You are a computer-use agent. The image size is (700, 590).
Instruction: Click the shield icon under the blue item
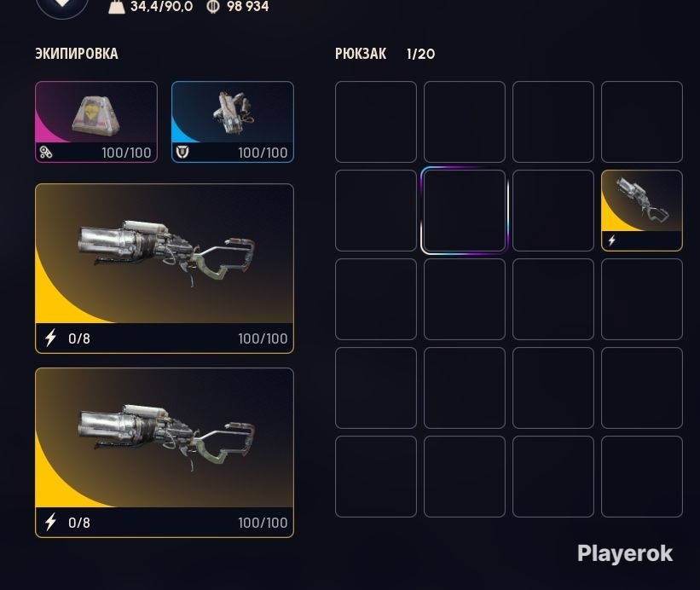pos(182,153)
